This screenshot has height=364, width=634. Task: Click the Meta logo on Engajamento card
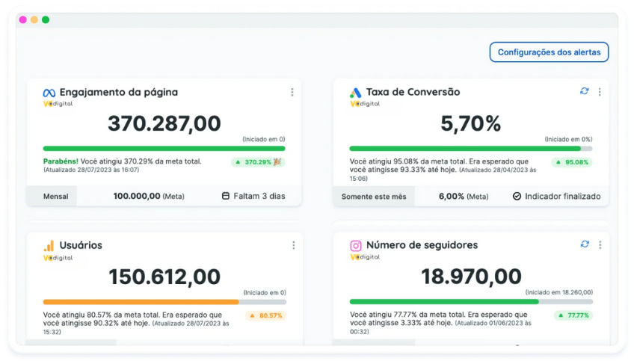49,93
